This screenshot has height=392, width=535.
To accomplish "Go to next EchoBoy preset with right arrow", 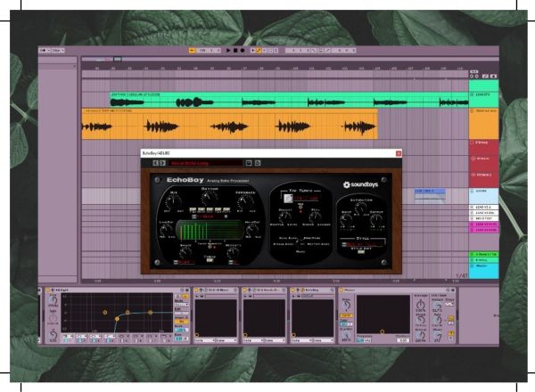I will (162, 163).
